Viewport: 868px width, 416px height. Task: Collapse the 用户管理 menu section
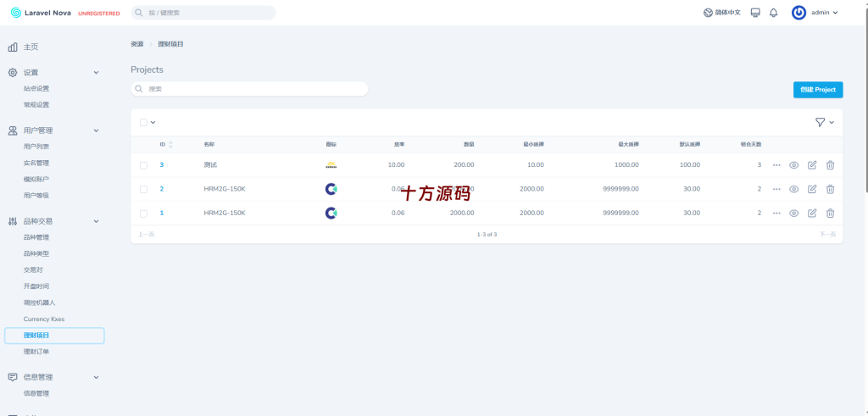pos(96,130)
